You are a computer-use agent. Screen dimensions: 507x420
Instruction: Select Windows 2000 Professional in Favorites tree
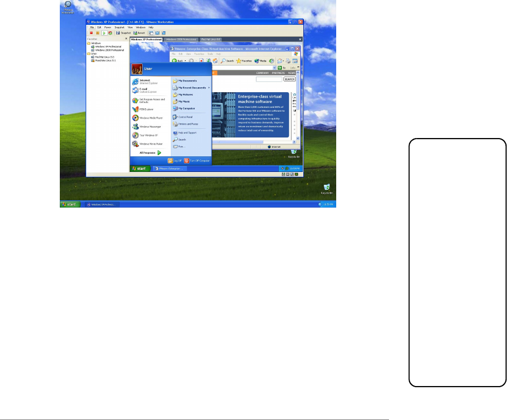[x=108, y=50]
